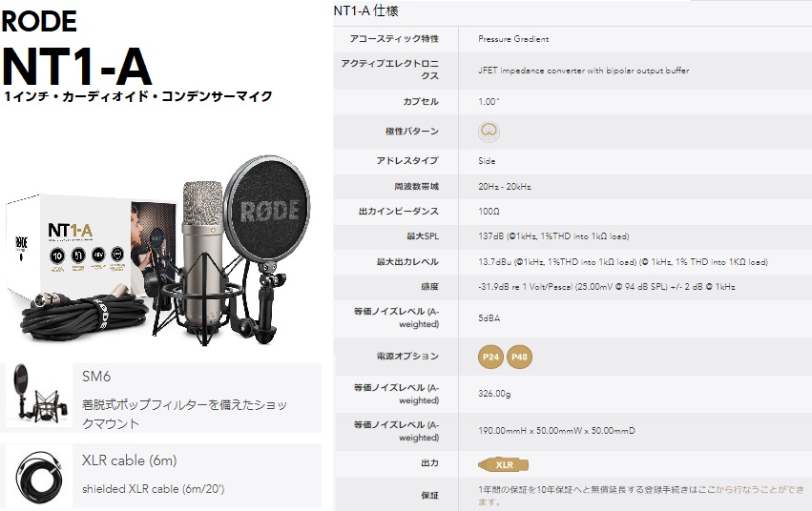Click the NT1-A kit product photo
812x511 pixels.
pyautogui.click(x=159, y=252)
